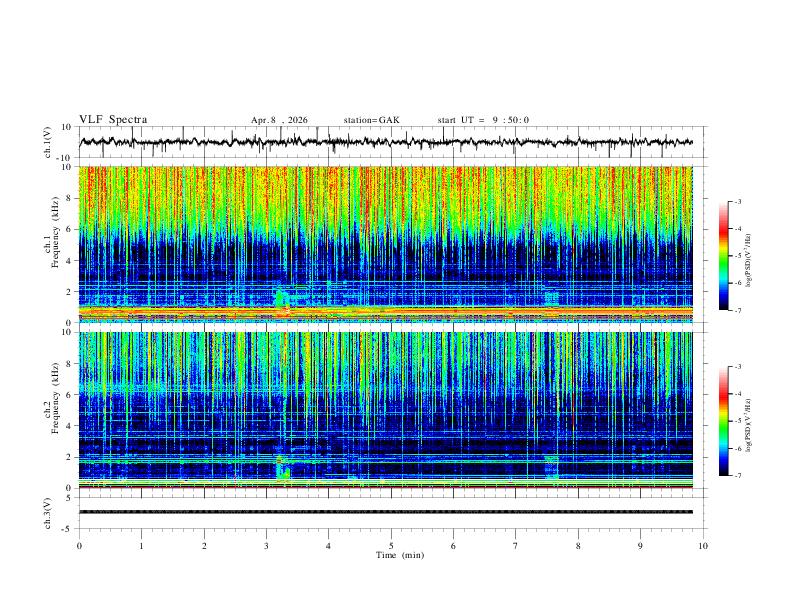The image size is (792, 612).
Task: Click the ch.1 colorbar '-3' tick label
Action: click(x=738, y=202)
